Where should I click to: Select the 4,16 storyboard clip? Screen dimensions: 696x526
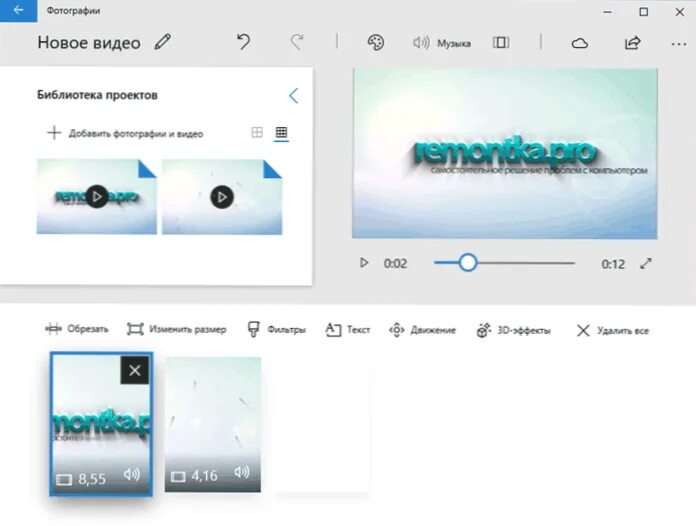(x=213, y=424)
